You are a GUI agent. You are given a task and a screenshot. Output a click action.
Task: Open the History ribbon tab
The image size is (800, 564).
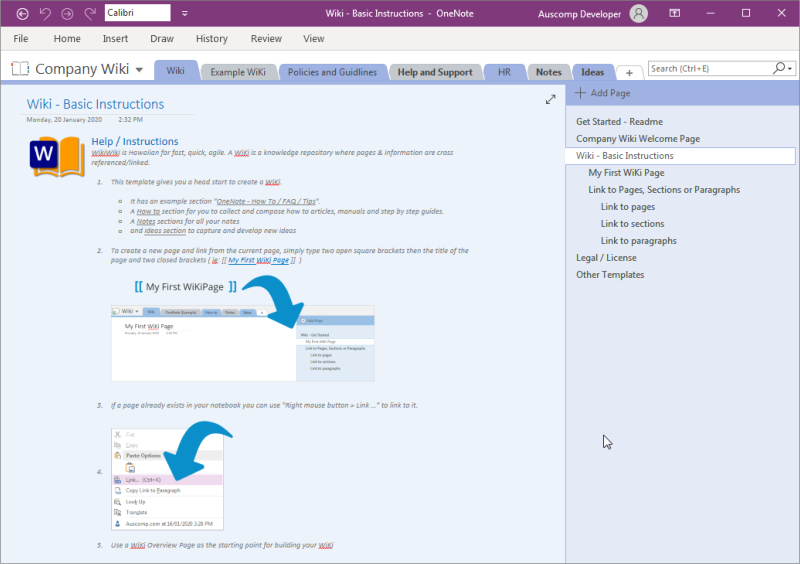(212, 39)
